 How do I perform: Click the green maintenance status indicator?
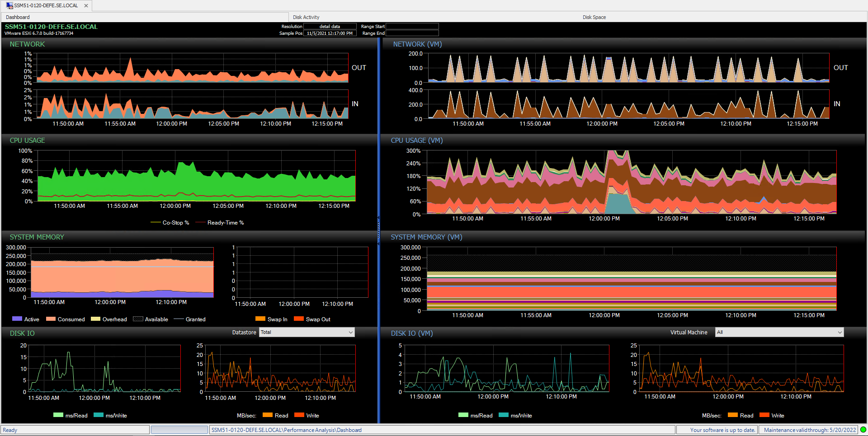pos(863,430)
